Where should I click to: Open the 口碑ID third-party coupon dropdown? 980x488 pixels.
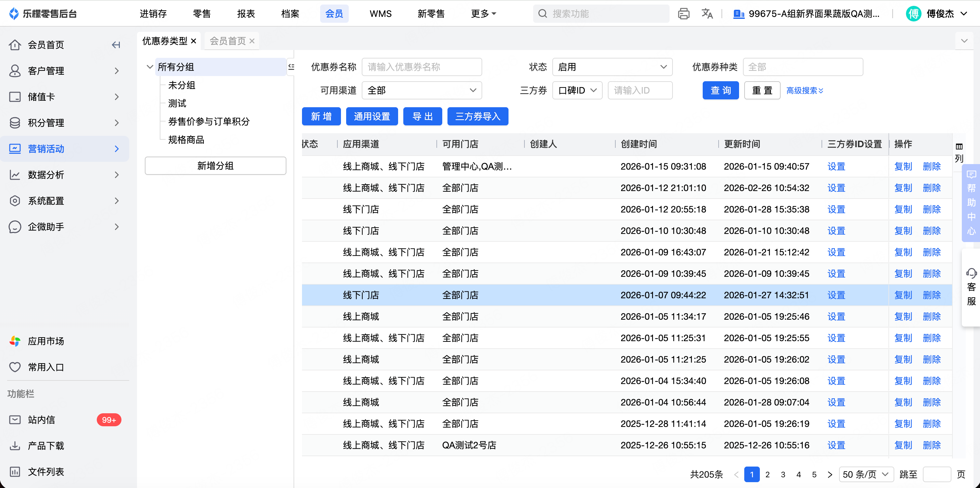577,90
